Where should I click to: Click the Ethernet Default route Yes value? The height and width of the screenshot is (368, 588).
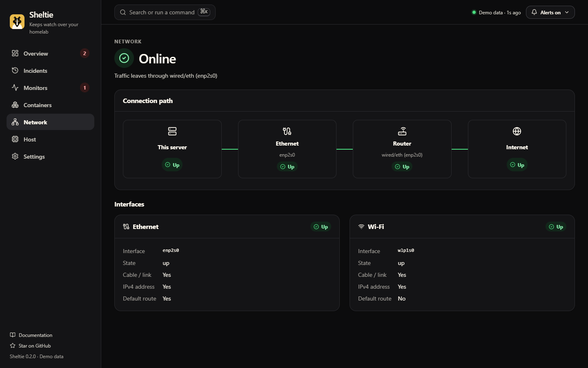pyautogui.click(x=167, y=298)
